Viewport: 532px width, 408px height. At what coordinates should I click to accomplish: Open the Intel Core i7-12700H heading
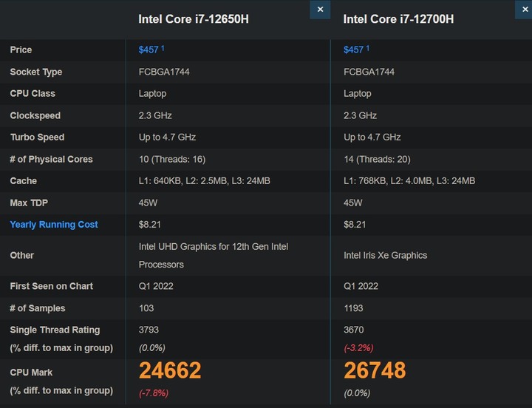[398, 19]
